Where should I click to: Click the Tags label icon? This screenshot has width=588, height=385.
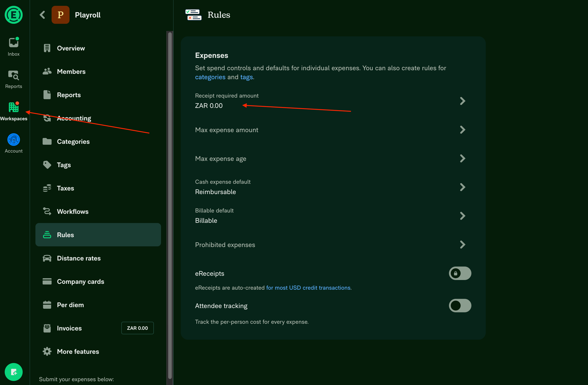click(47, 165)
